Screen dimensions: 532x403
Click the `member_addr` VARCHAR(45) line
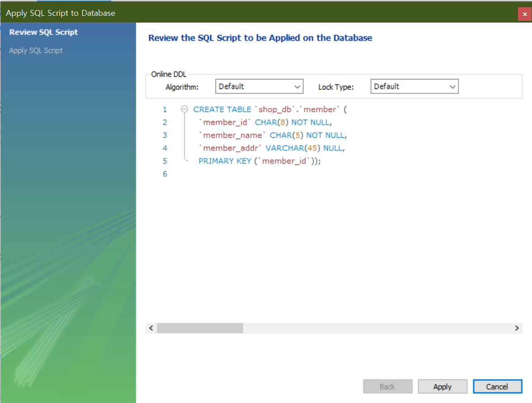pos(272,148)
